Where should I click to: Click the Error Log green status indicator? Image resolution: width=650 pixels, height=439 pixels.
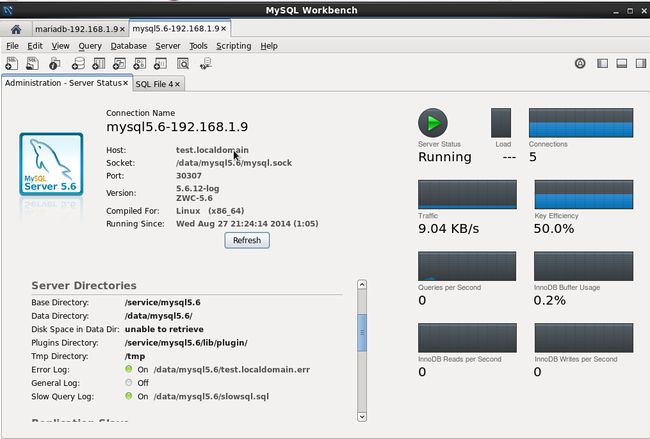pos(129,369)
